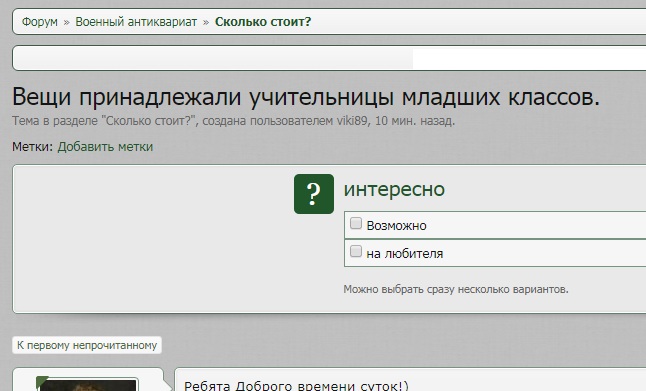Go to Военный антиквариат breadcrumb

point(136,22)
